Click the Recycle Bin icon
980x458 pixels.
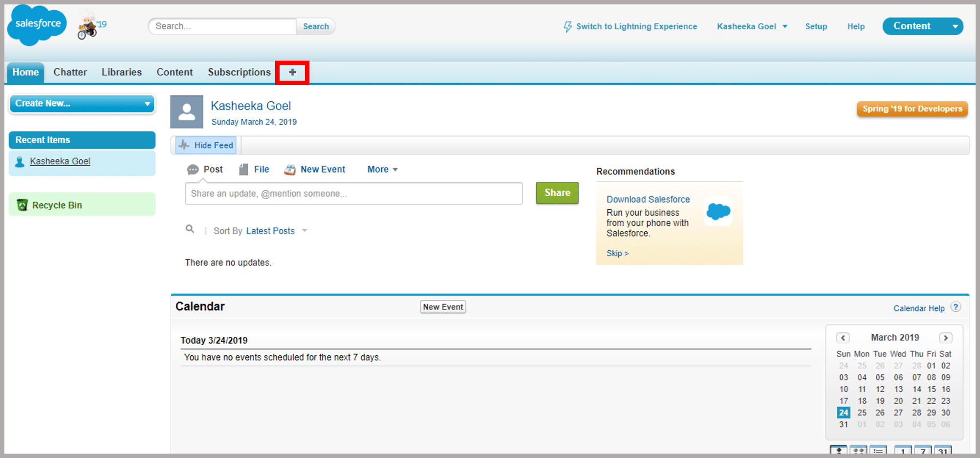22,205
